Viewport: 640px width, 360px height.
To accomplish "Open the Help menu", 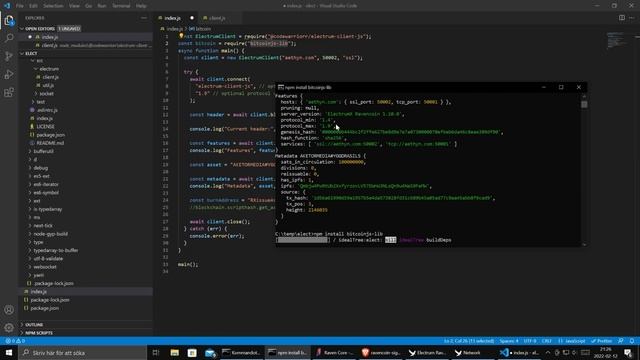I will (141, 6).
